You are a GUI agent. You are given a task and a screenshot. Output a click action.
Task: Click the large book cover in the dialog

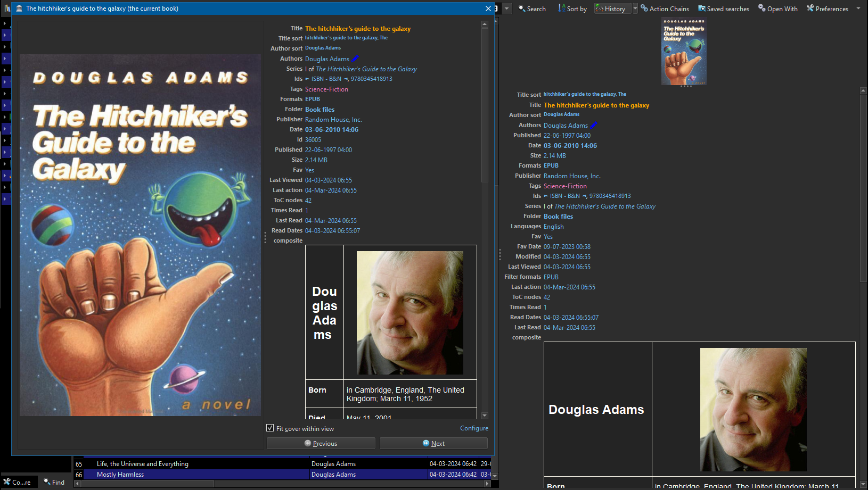click(x=141, y=235)
